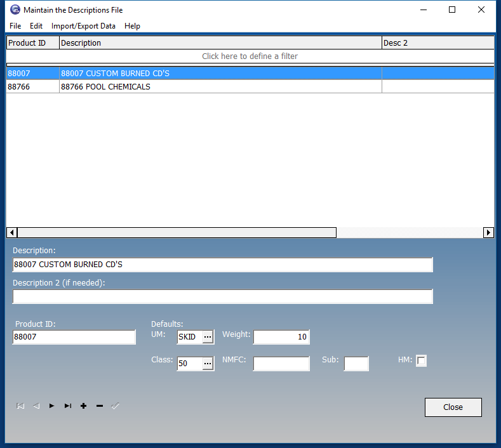Click the UM field showing SKID

[190, 337]
